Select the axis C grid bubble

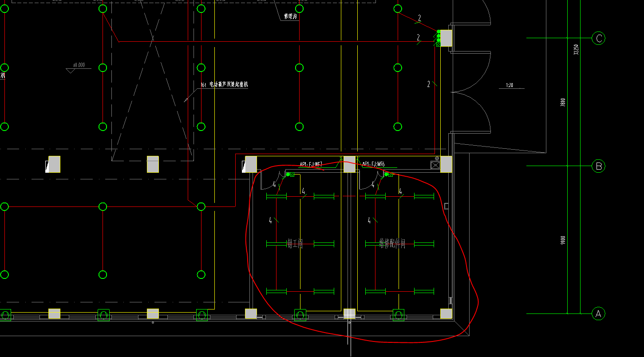[x=598, y=38]
